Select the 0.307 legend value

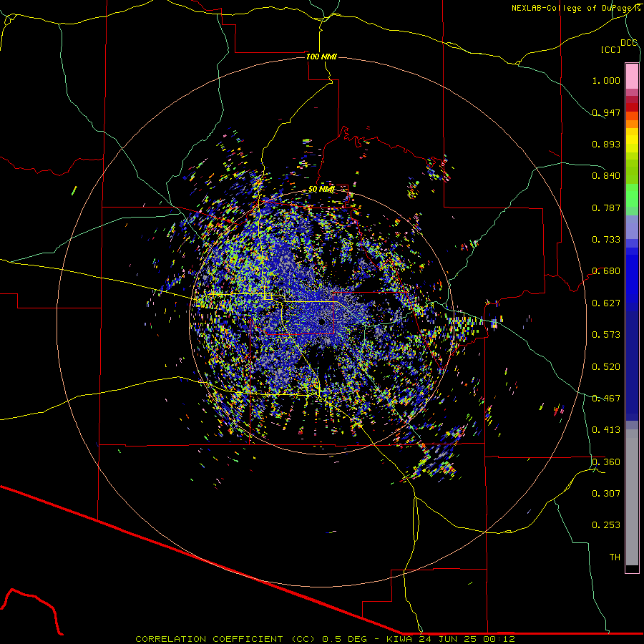point(606,494)
